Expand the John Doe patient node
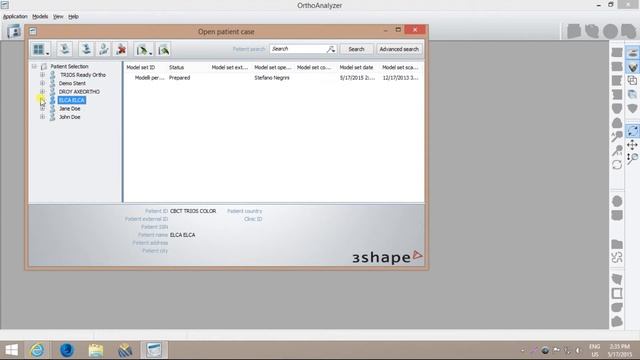This screenshot has width=640, height=360. [x=42, y=117]
